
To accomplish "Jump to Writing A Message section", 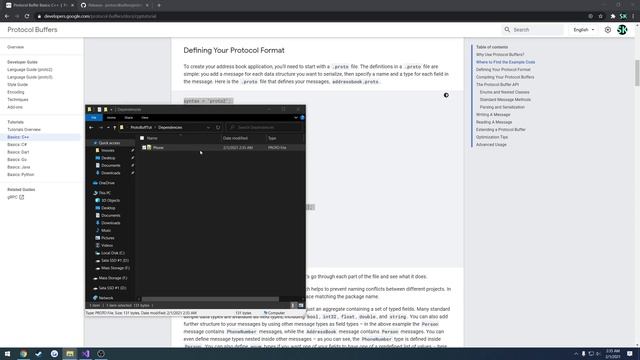I will (x=493, y=115).
